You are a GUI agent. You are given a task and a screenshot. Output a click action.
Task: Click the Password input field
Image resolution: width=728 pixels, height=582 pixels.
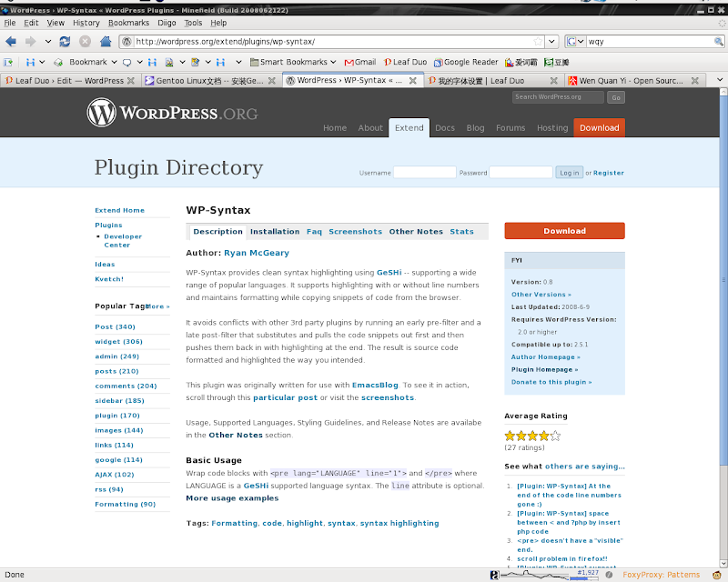pyautogui.click(x=521, y=172)
